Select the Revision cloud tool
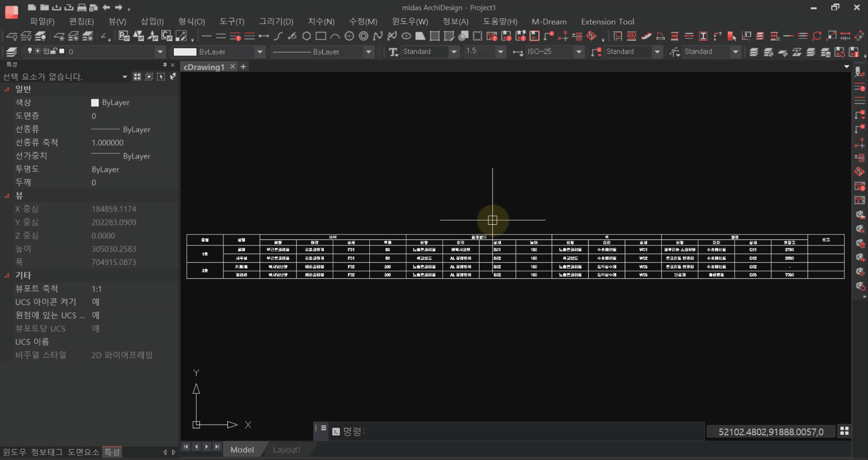The height and width of the screenshot is (460, 868). pos(477,36)
